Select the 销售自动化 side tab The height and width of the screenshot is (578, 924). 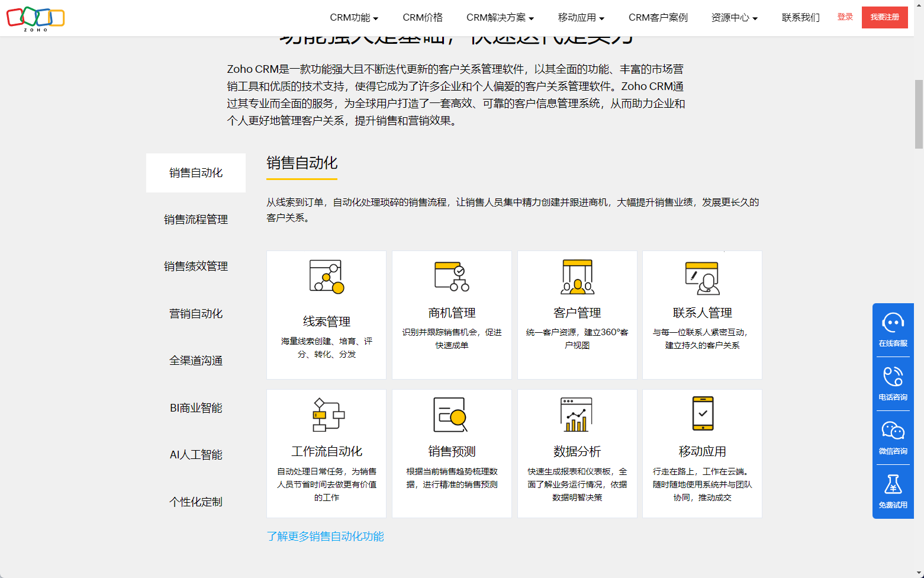(196, 173)
